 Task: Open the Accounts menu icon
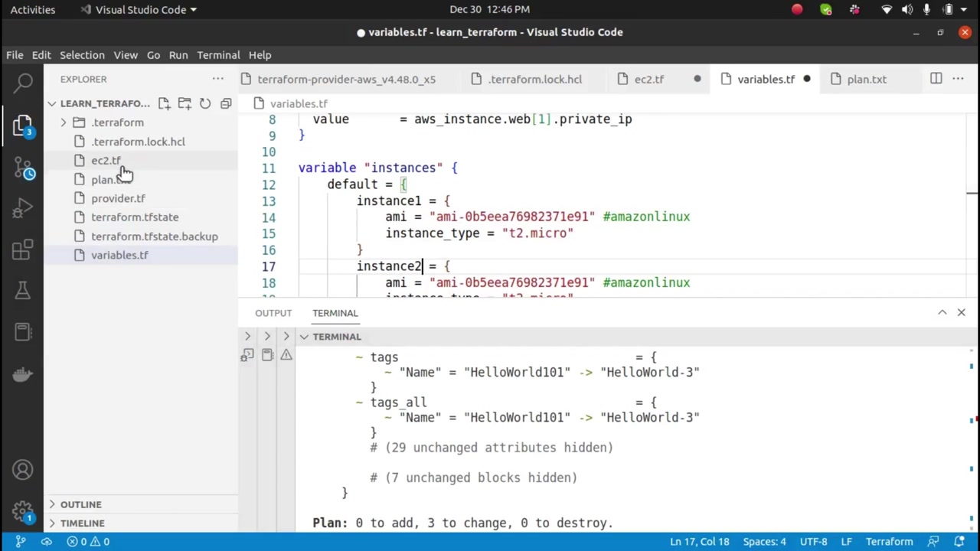click(23, 470)
